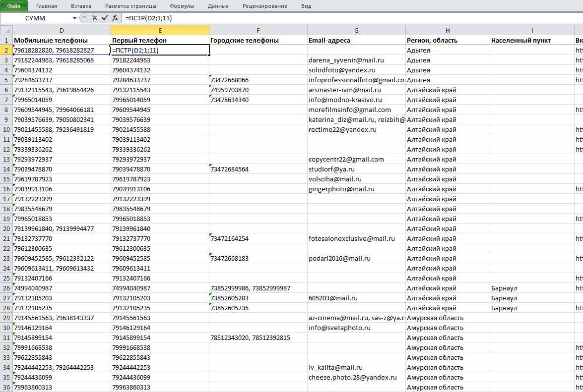Click the header cell Регион, область
This screenshot has width=583, height=392.
(448, 40)
